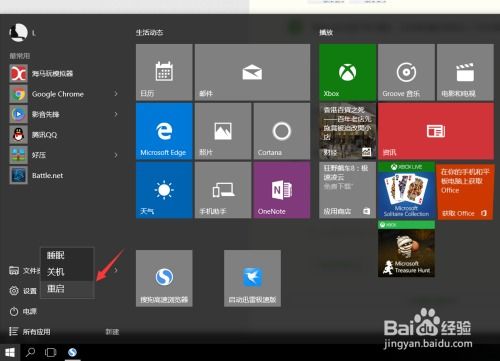This screenshot has height=361, width=500.
Task: Open the Xbox tile
Action: click(347, 72)
